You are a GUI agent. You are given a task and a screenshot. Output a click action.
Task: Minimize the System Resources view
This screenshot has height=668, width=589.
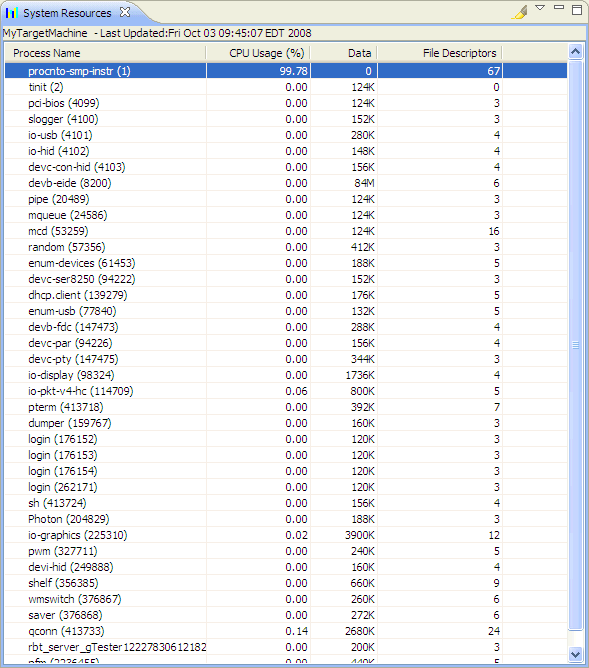(559, 7)
